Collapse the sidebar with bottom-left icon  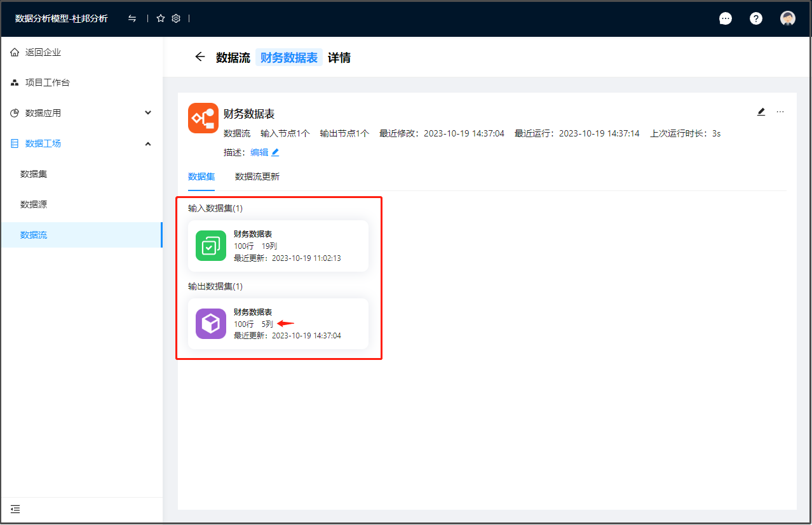pos(15,508)
